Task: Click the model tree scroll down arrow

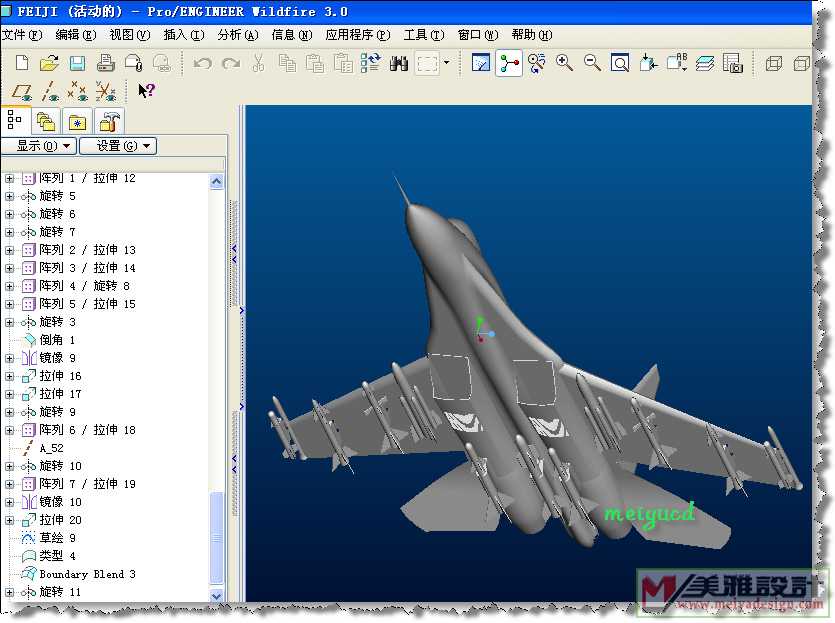Action: coord(216,595)
